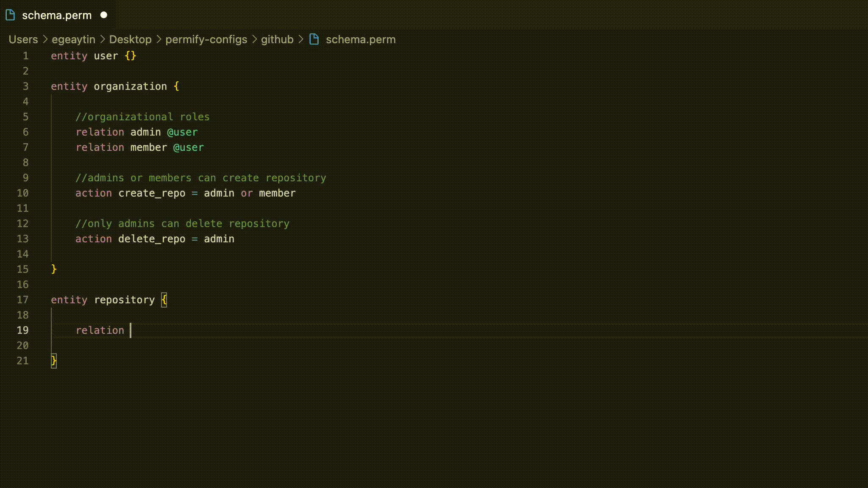Click the file icon in the breadcrumb
868x488 pixels.
tap(314, 39)
